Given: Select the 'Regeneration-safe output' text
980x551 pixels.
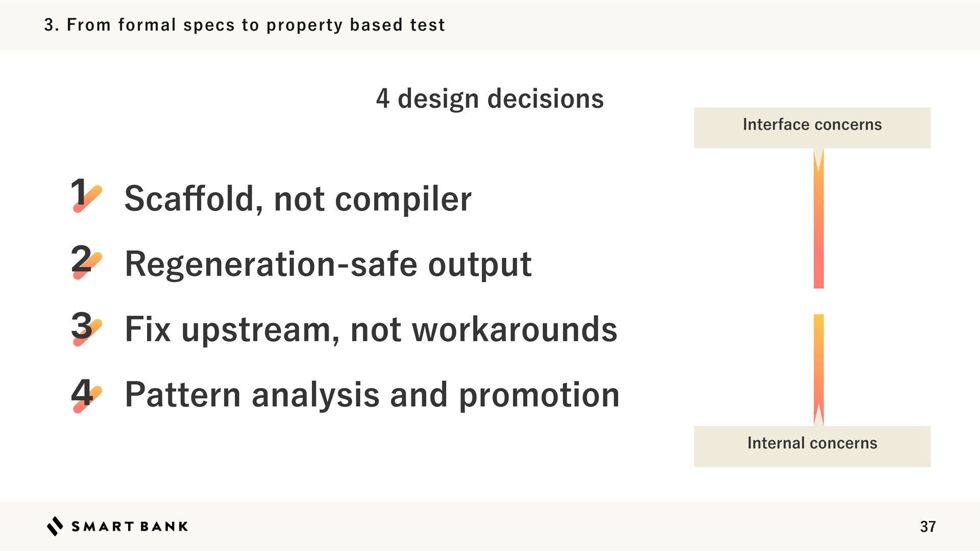Looking at the screenshot, I should 328,264.
